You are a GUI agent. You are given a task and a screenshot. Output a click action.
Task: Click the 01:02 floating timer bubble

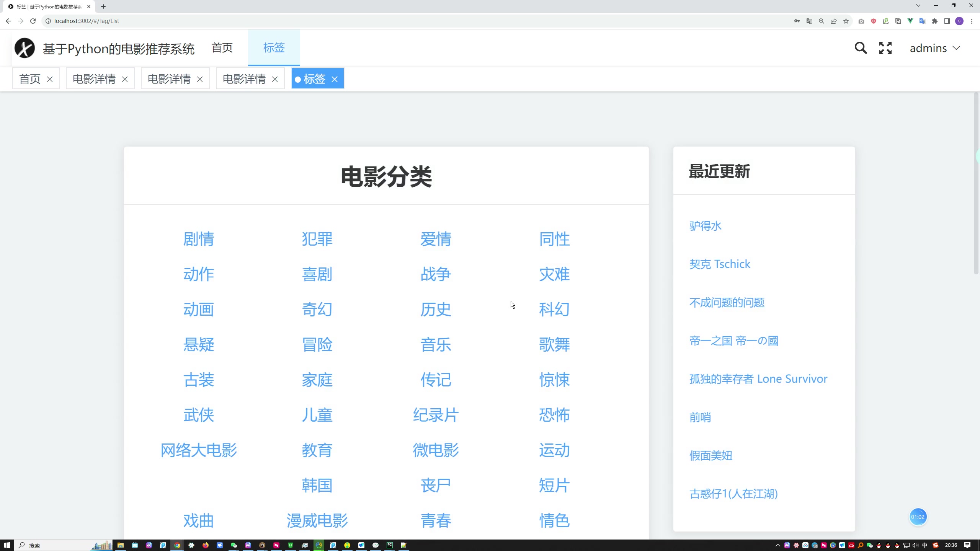click(x=918, y=517)
